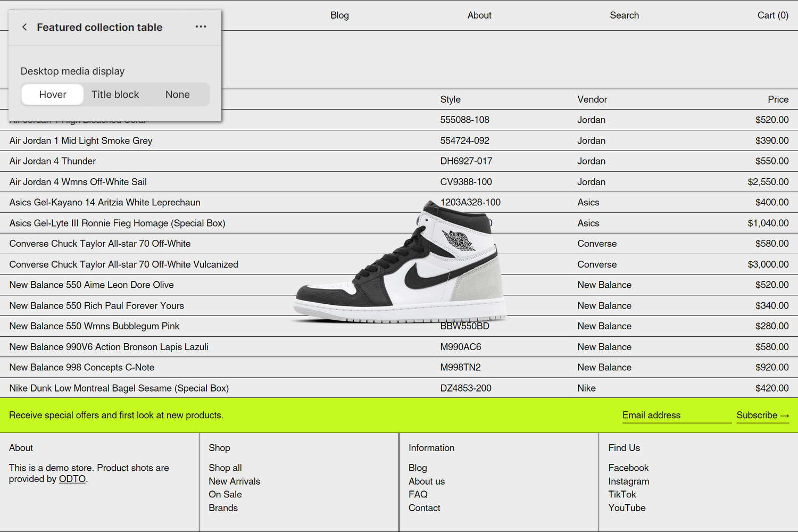Click the Subscribe arrow icon
This screenshot has height=532, width=798.
tap(785, 415)
